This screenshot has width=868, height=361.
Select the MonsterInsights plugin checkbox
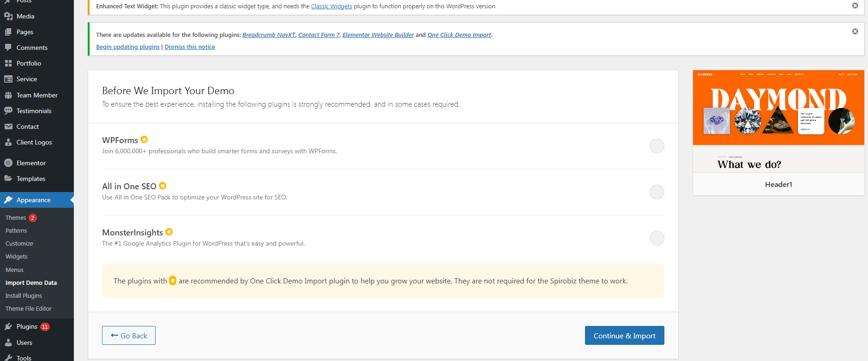[657, 238]
